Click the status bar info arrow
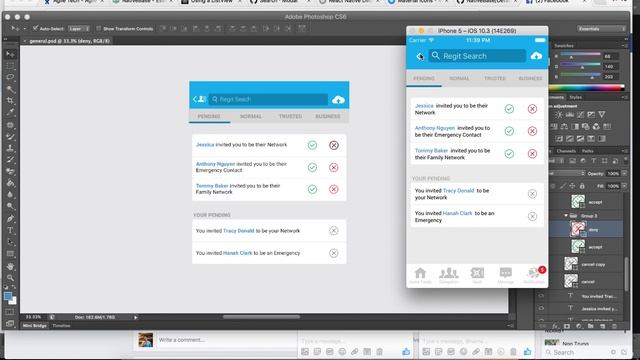Viewport: 640px width, 360px height. coord(136,317)
